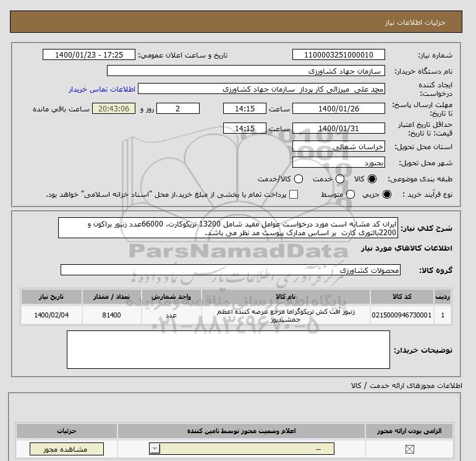Click the delivery province خراسان شمالی field
Viewport: 476px width, 461px height.
339,147
